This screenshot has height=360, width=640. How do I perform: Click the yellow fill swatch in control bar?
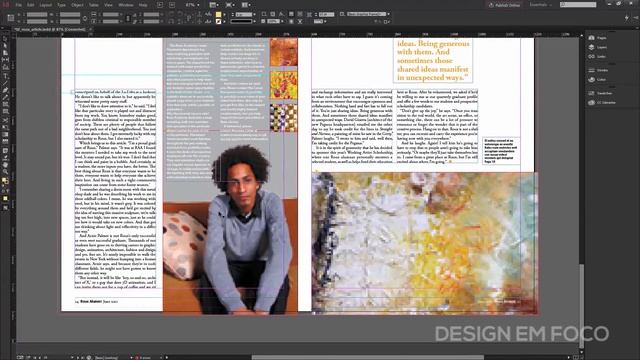(x=218, y=14)
